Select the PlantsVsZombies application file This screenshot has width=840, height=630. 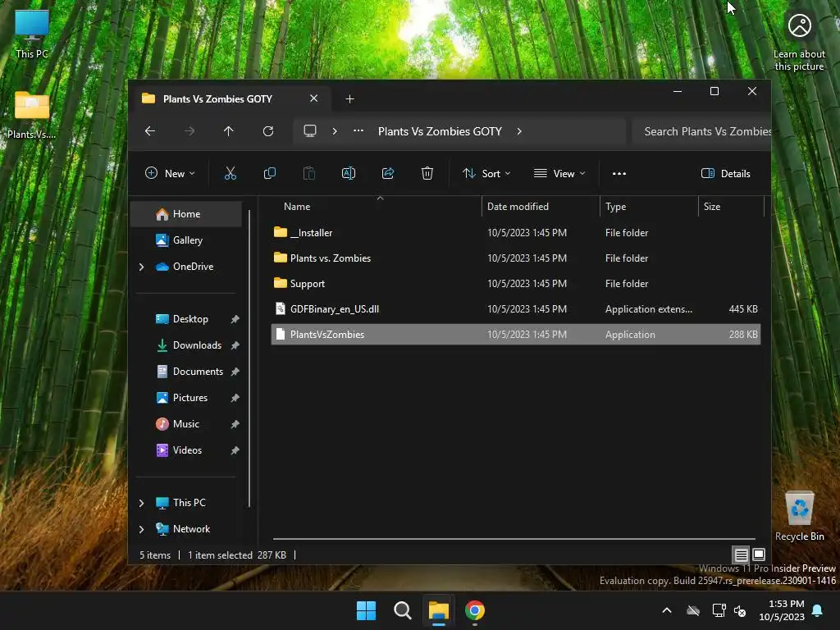(x=516, y=335)
